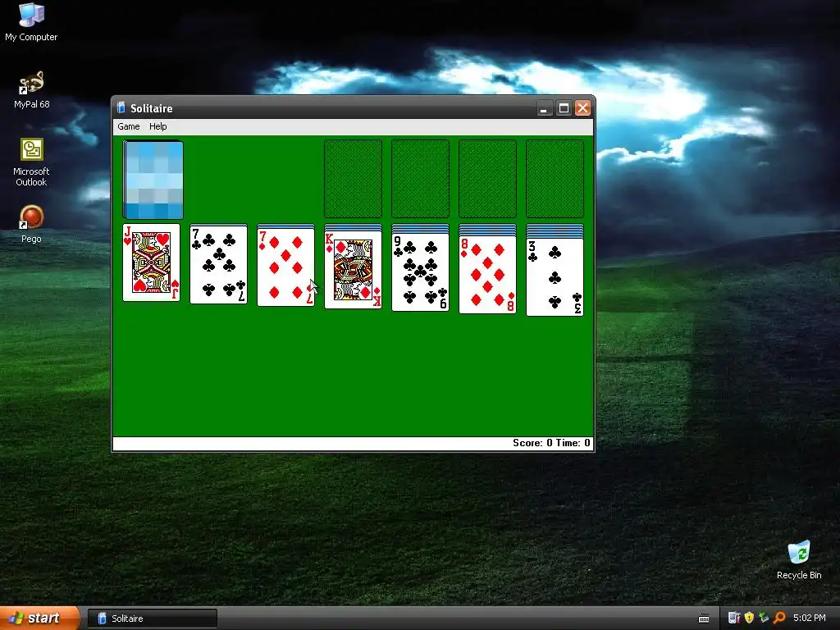Viewport: 840px width, 630px height.
Task: Click the on-screen keyboard tray icon
Action: (704, 619)
